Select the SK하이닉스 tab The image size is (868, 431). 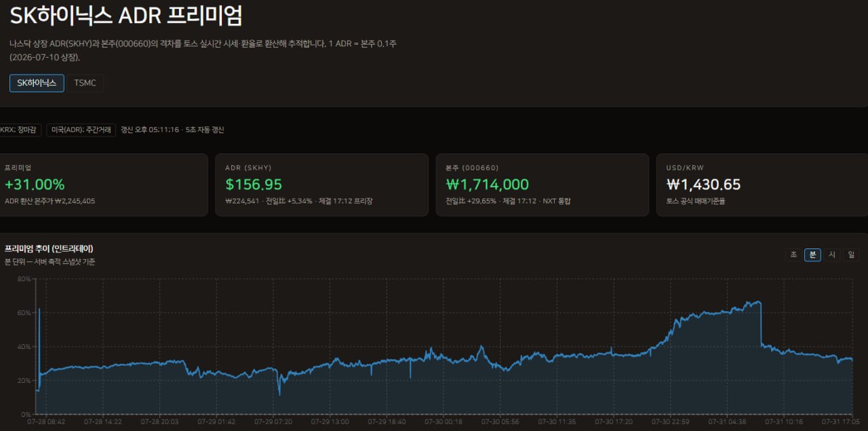37,83
